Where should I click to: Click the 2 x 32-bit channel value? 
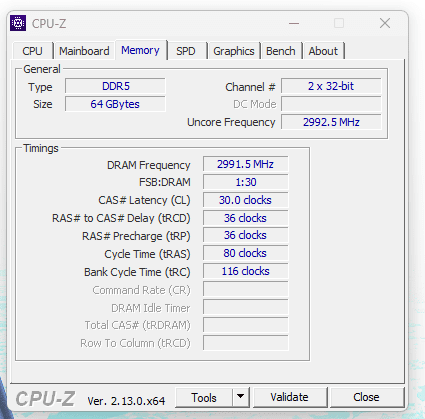(331, 86)
